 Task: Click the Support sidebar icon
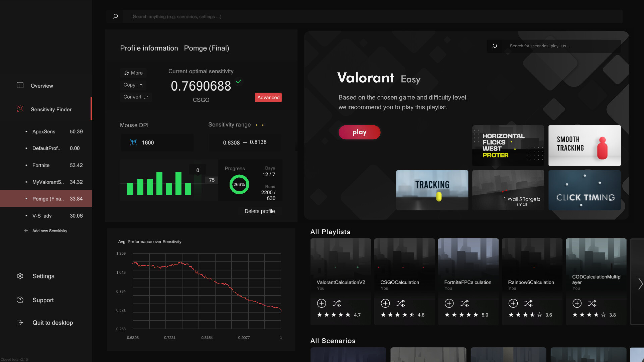[x=19, y=300]
